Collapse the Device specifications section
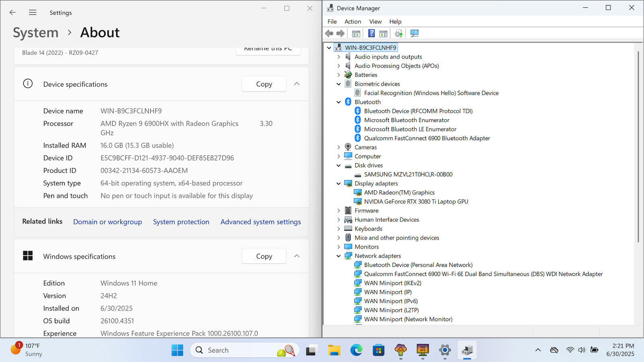 (x=297, y=84)
